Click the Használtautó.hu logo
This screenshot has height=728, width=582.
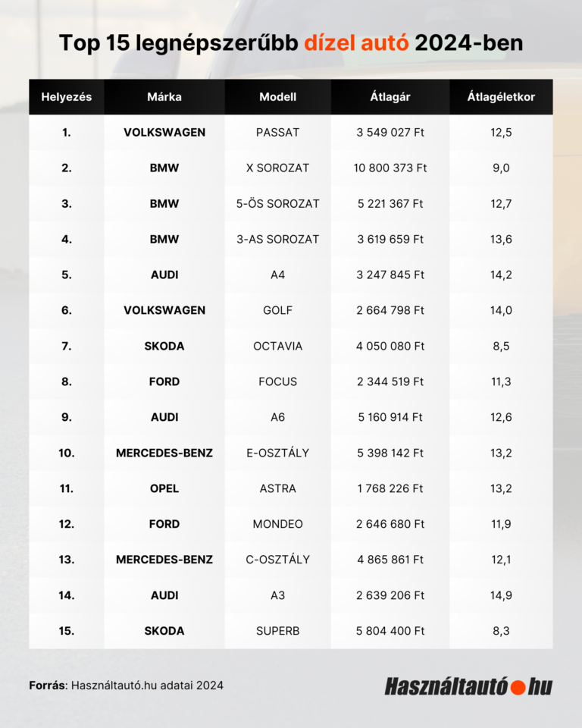click(468, 686)
